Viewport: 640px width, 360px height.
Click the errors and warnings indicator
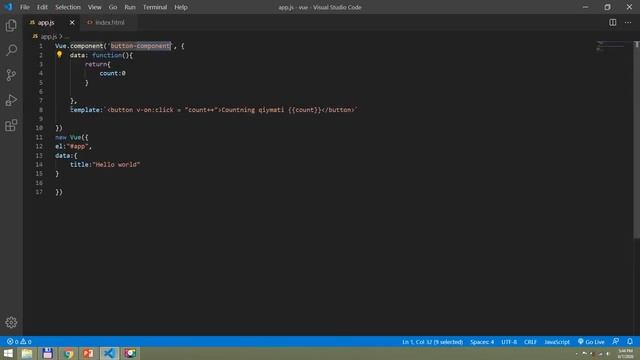(x=19, y=342)
